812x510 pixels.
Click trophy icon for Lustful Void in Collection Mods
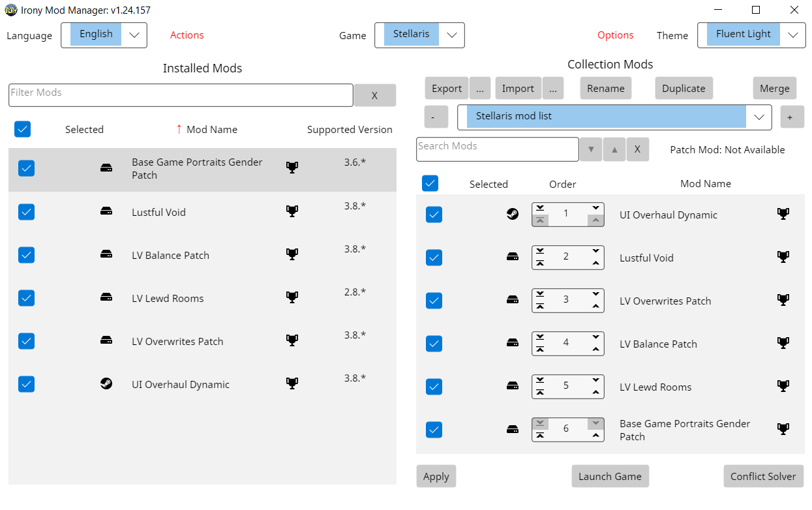pyautogui.click(x=783, y=257)
